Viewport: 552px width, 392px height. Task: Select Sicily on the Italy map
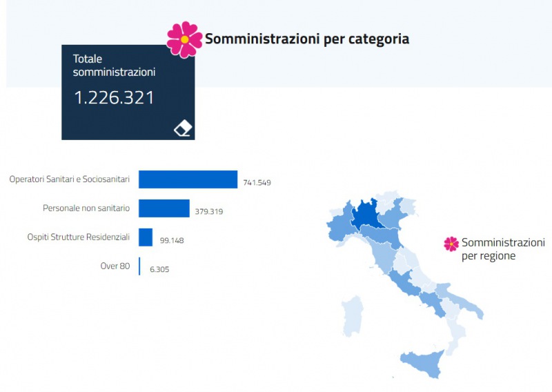(x=421, y=362)
